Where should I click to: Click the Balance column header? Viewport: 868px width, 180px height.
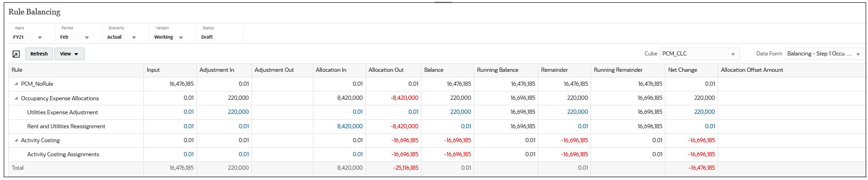pyautogui.click(x=448, y=70)
